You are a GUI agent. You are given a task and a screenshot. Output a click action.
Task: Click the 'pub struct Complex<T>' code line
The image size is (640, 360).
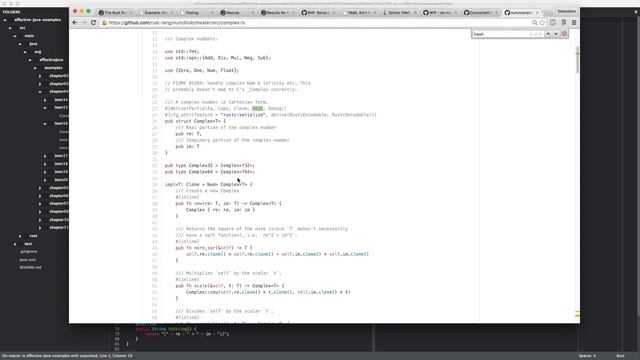tap(195, 121)
